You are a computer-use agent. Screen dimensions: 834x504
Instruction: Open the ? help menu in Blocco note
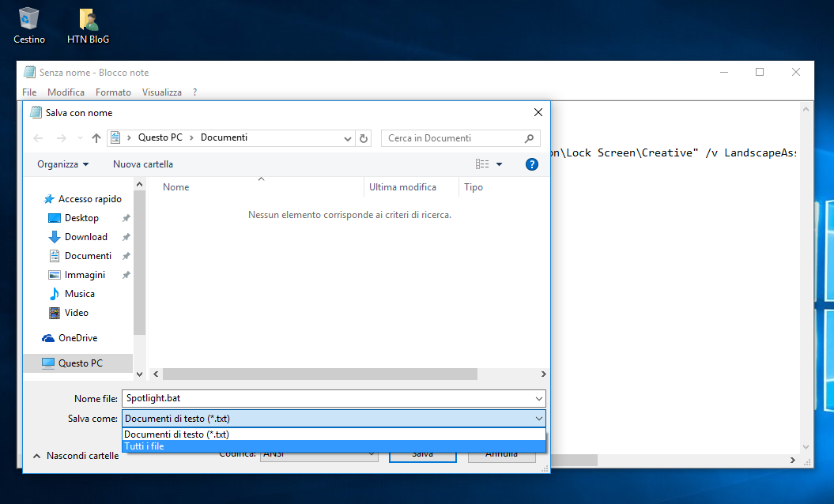pos(195,92)
